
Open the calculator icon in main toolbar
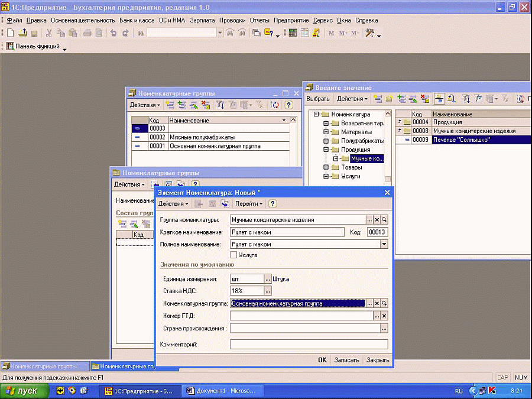pyautogui.click(x=293, y=33)
